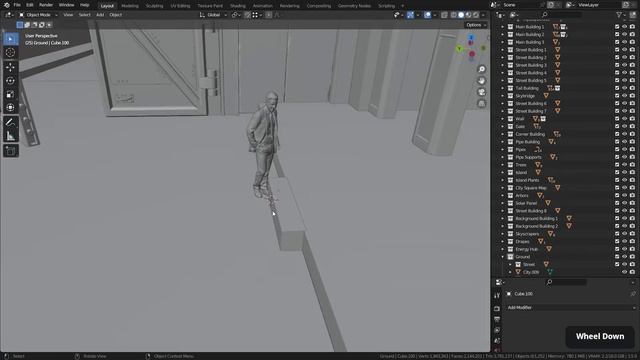Select the Select Box tool in the toolbar

[11, 39]
